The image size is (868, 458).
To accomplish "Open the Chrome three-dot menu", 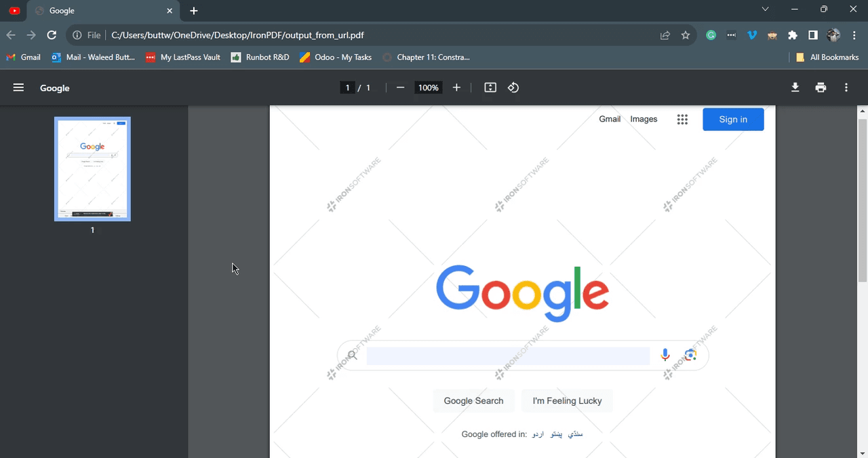I will click(x=853, y=35).
